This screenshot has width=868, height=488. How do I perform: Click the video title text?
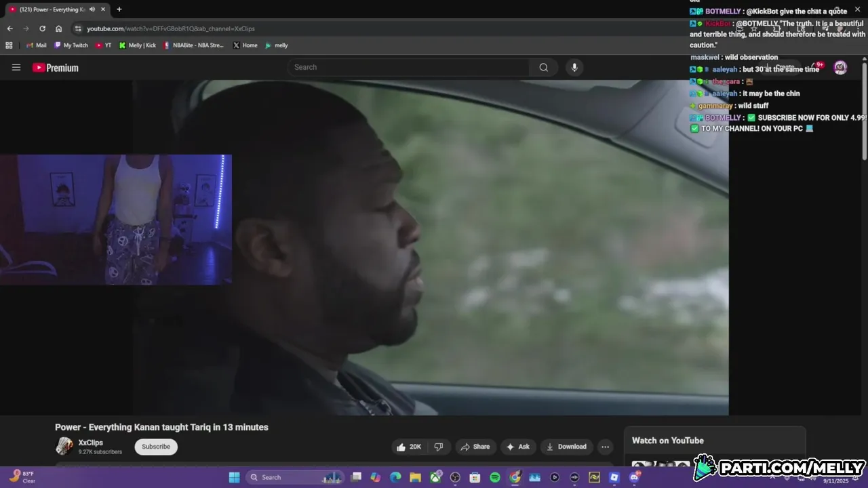pos(161,427)
